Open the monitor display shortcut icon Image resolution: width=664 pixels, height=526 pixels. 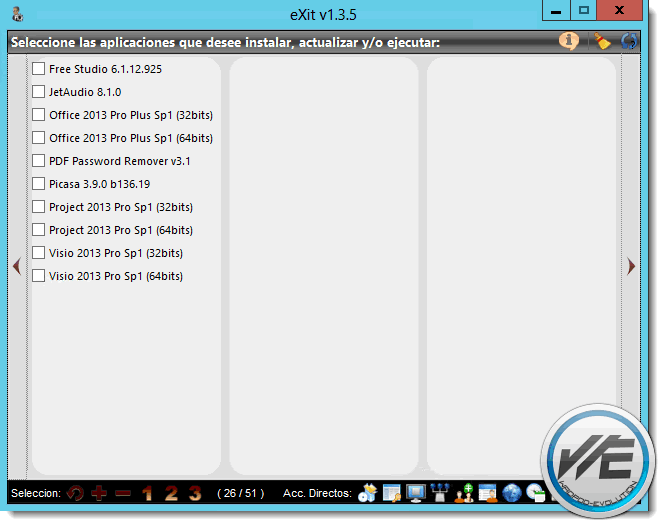[x=416, y=493]
